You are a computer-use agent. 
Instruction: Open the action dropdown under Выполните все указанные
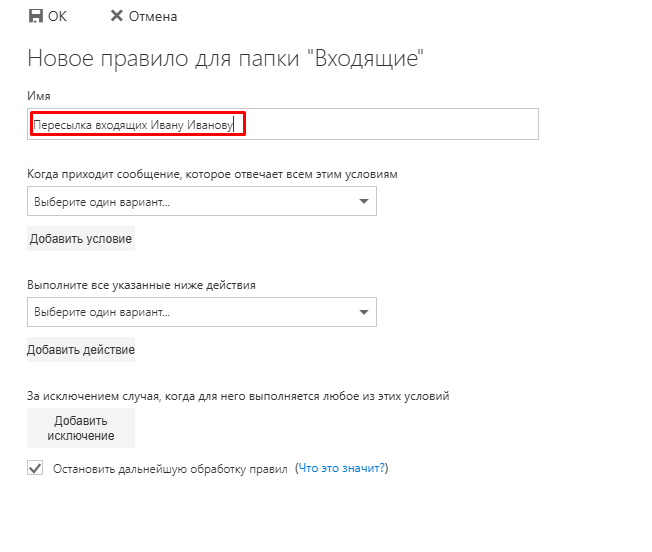tap(190, 313)
